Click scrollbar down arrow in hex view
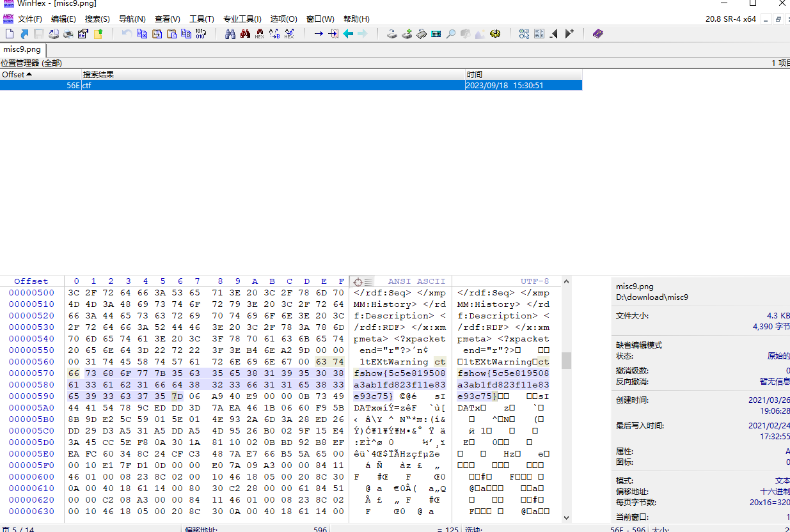790x532 pixels. 566,517
